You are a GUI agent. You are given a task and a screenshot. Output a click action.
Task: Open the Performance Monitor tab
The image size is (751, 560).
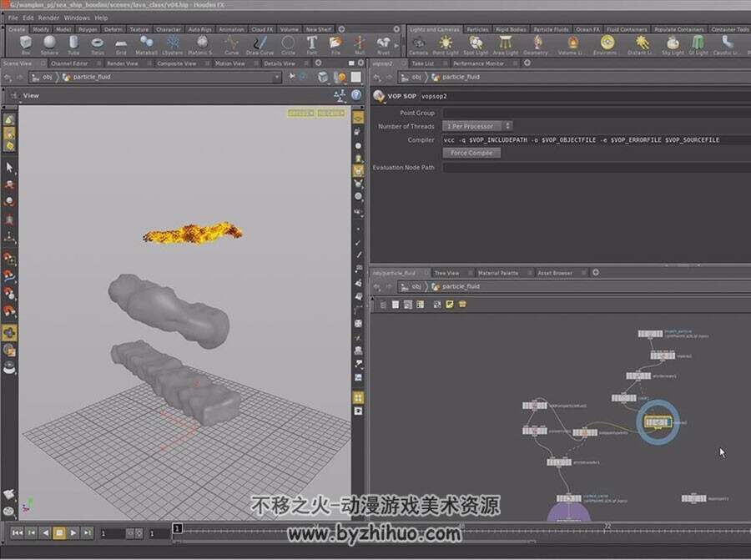click(478, 63)
